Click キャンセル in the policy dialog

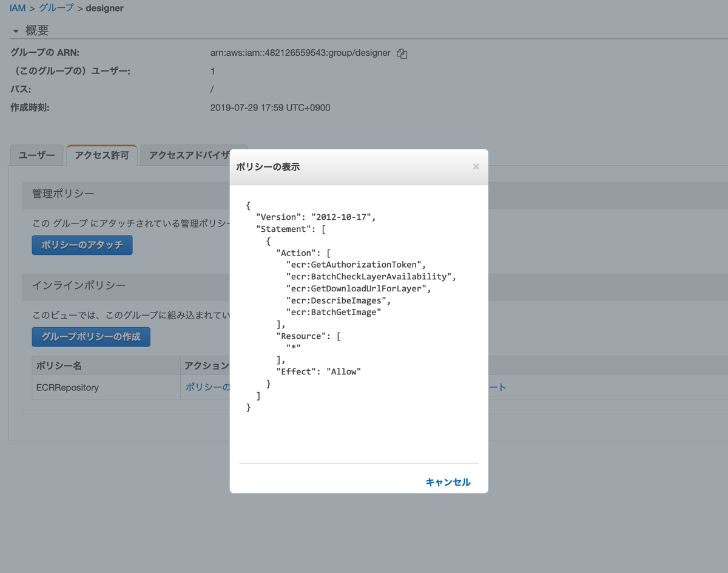click(448, 482)
